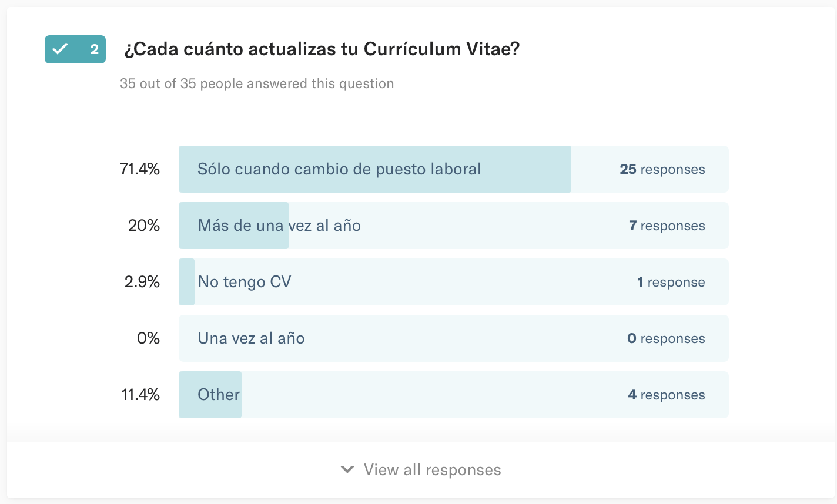This screenshot has height=504, width=837.
Task: Click the 35 out of 35 people answered text
Action: [257, 83]
